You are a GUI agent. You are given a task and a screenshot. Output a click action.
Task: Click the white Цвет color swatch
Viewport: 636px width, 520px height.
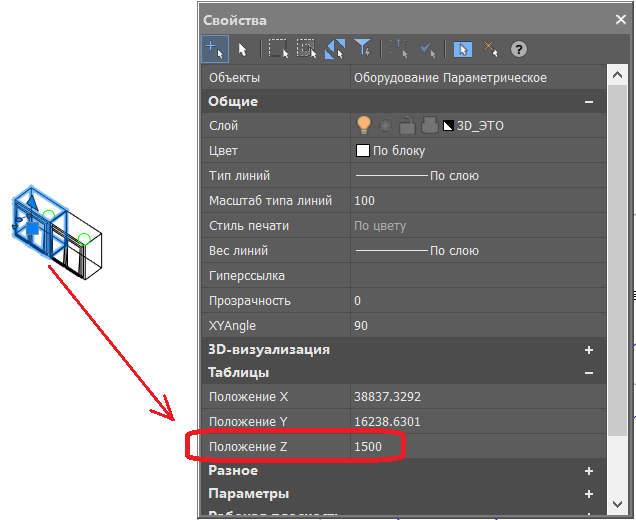(x=363, y=151)
